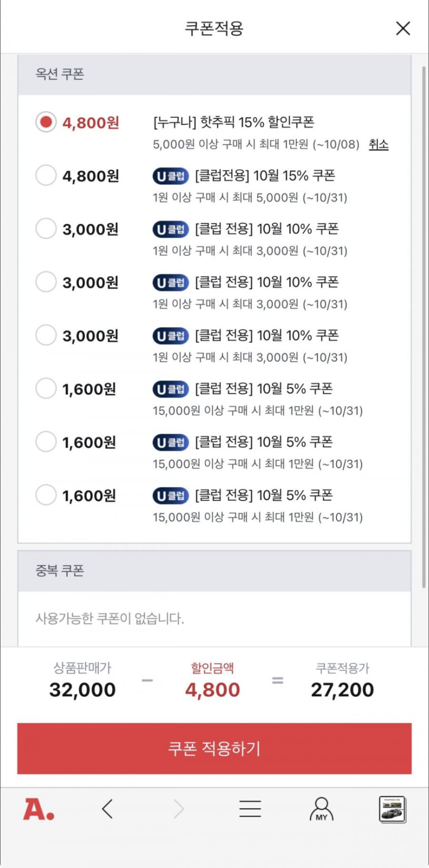Open the hamburger menu icon
The height and width of the screenshot is (868, 429).
(x=250, y=809)
